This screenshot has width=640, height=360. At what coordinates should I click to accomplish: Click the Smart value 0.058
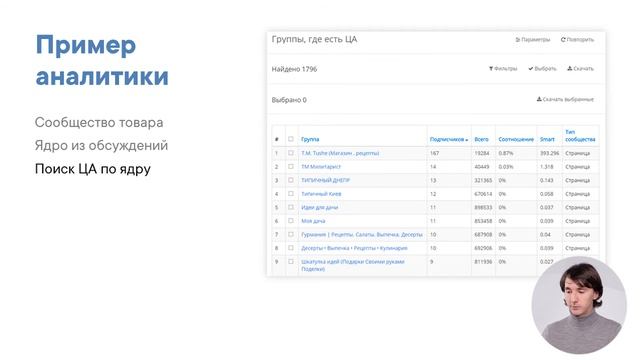547,194
